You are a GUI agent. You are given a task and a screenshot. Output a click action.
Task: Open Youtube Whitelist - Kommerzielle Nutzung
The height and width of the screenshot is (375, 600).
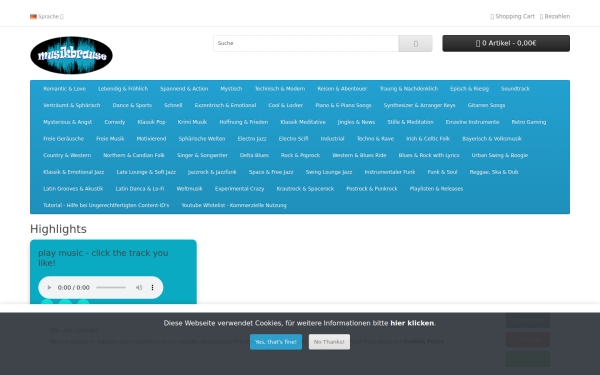coord(234,205)
